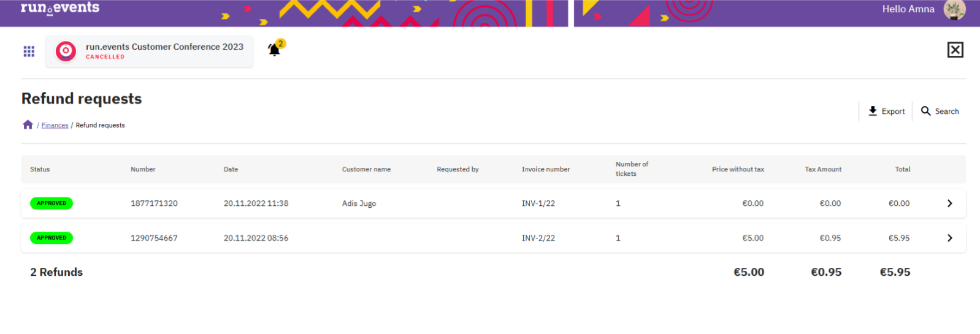Sort by the Status column header
980x334 pixels.
tap(40, 169)
